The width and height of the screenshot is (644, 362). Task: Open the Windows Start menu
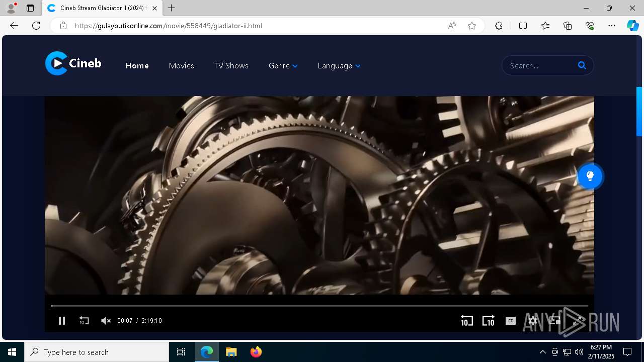coord(12,352)
